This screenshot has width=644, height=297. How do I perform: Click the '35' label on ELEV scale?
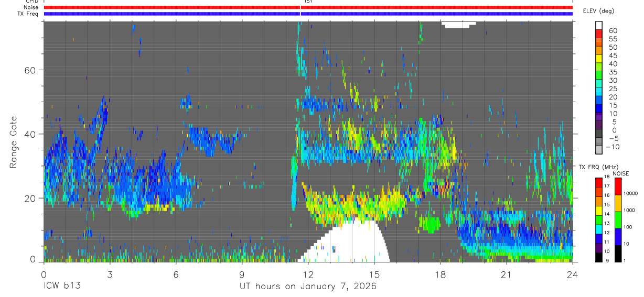[613, 72]
